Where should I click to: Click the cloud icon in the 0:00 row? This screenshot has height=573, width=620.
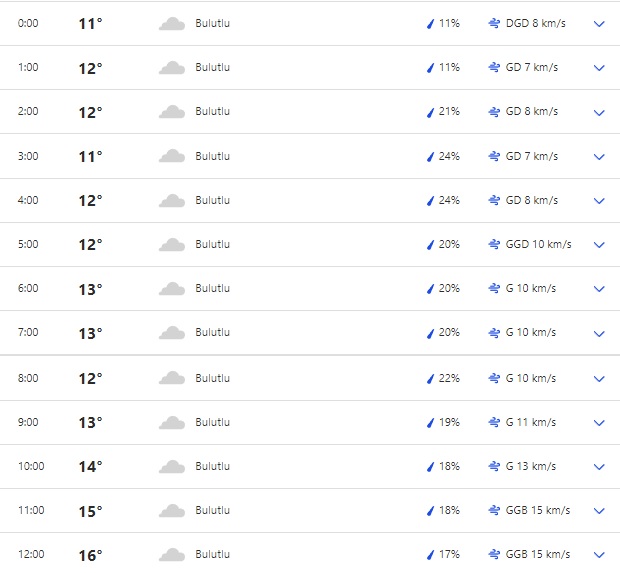click(172, 24)
